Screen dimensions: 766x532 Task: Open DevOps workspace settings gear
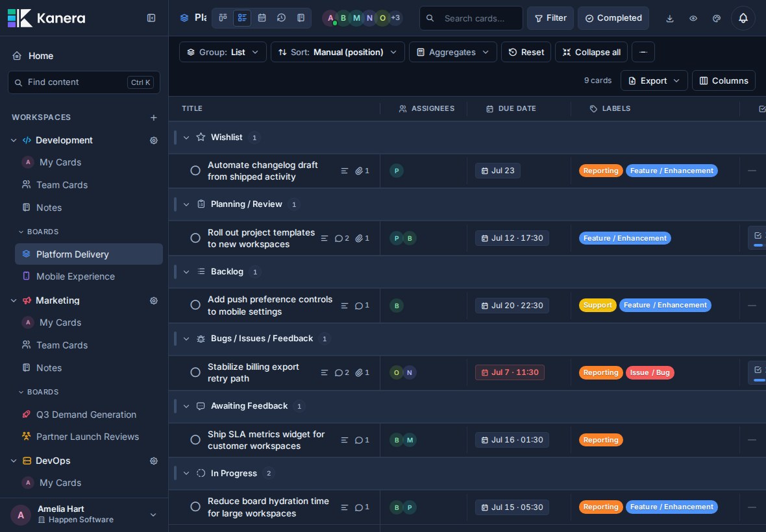click(x=153, y=461)
